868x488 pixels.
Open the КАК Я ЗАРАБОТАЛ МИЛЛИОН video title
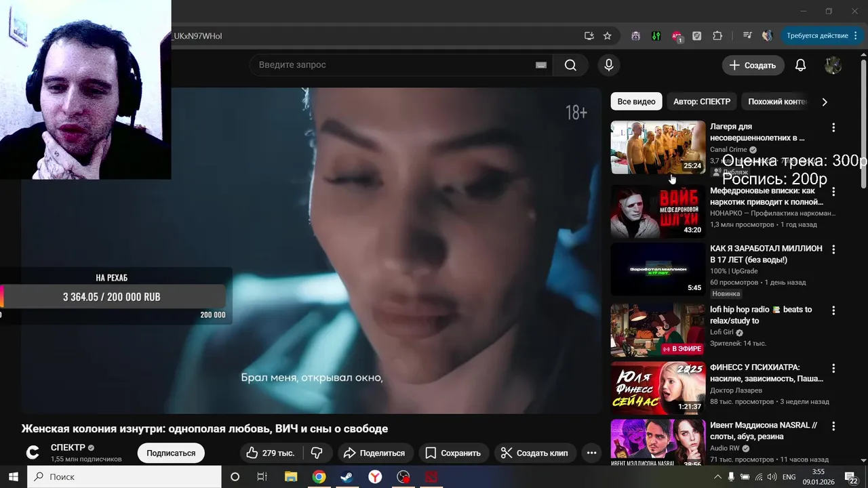click(x=766, y=254)
